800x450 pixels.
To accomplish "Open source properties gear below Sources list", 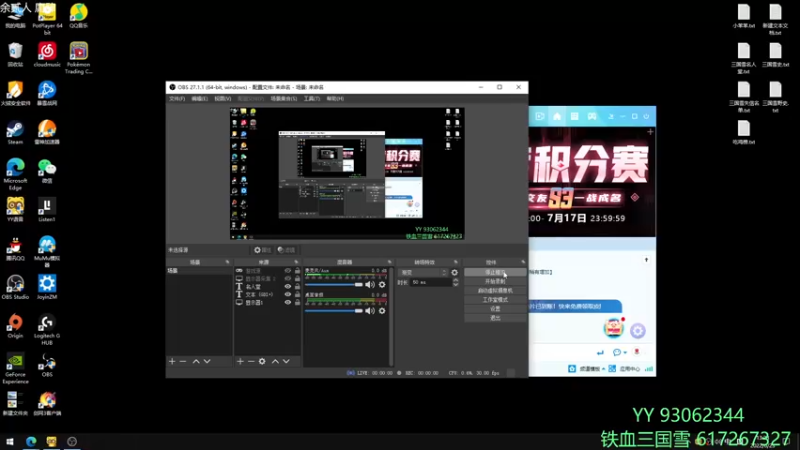I will coord(262,361).
